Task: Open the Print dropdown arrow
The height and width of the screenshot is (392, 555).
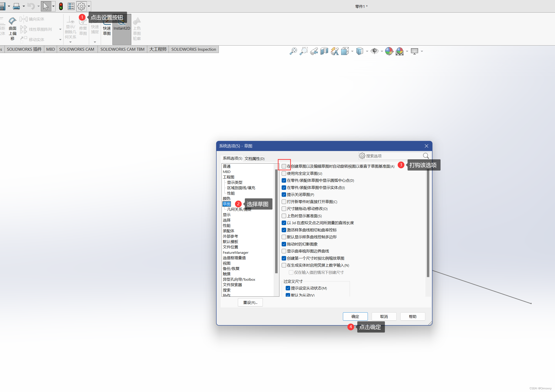Action: [x=24, y=6]
